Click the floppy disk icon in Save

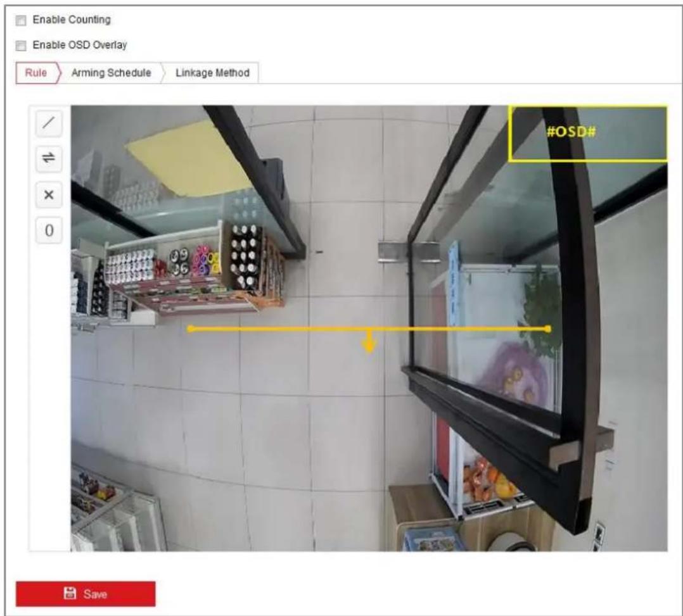(x=70, y=593)
